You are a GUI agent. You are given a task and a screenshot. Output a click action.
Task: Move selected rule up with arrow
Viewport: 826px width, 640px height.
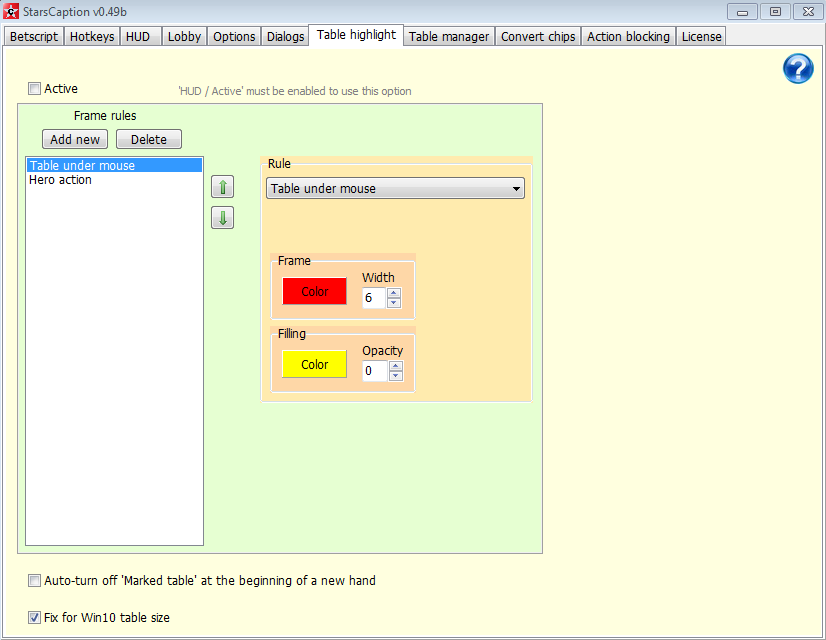222,187
